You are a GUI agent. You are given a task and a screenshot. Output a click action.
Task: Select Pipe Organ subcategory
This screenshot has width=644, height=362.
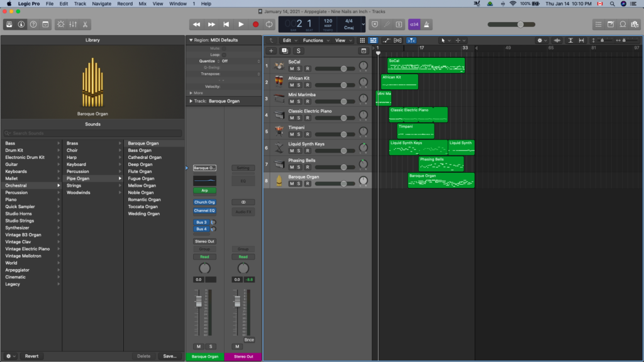tap(93, 178)
